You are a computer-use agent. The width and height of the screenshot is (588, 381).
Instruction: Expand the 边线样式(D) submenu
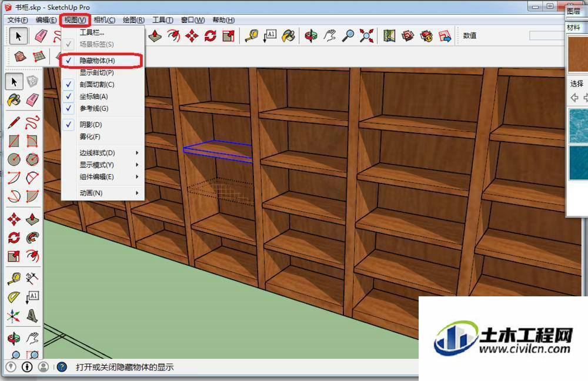click(x=103, y=153)
